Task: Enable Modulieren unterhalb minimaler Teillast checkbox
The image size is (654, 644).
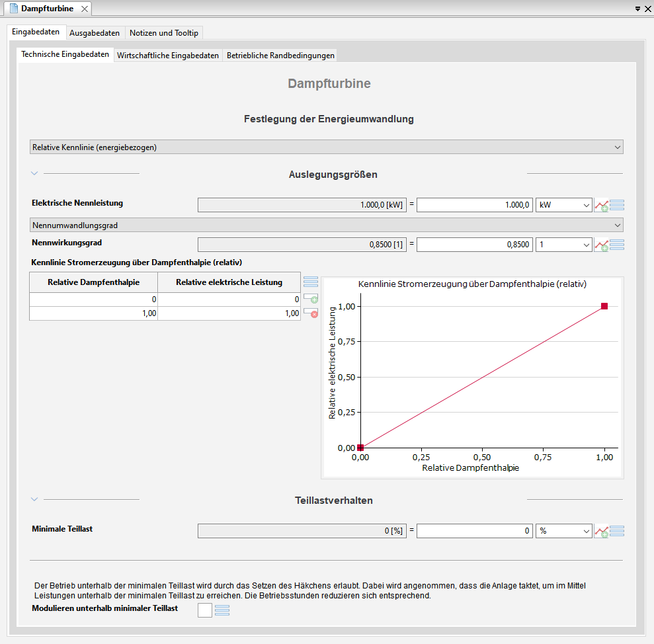Action: (205, 610)
